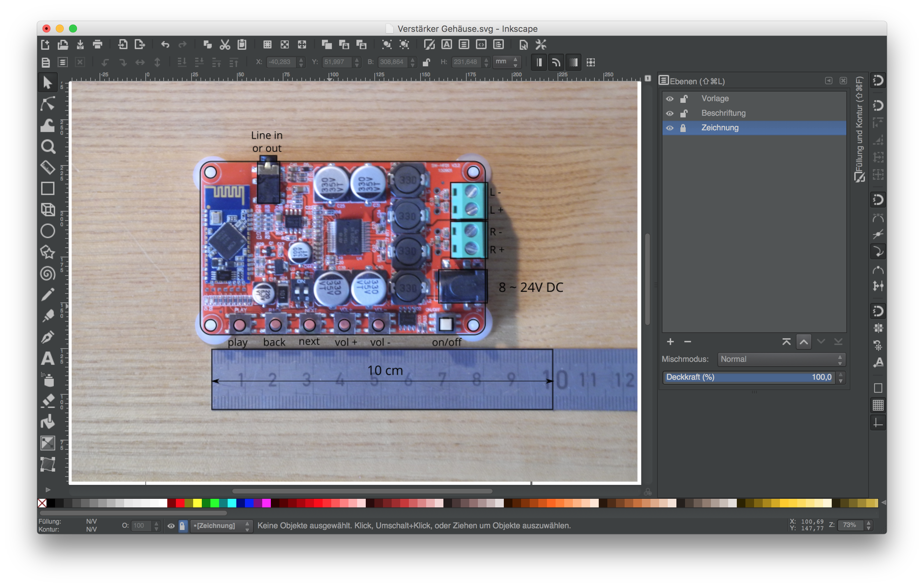Screen dimensions: 924x587
Task: Select the Zoom magnifier tool
Action: pyautogui.click(x=47, y=147)
